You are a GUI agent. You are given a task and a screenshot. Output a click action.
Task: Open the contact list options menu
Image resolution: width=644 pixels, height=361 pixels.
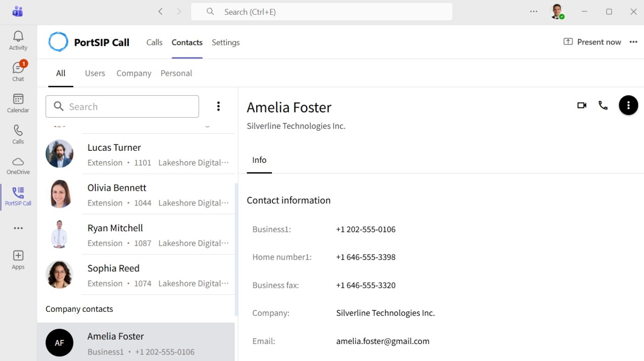pyautogui.click(x=218, y=106)
